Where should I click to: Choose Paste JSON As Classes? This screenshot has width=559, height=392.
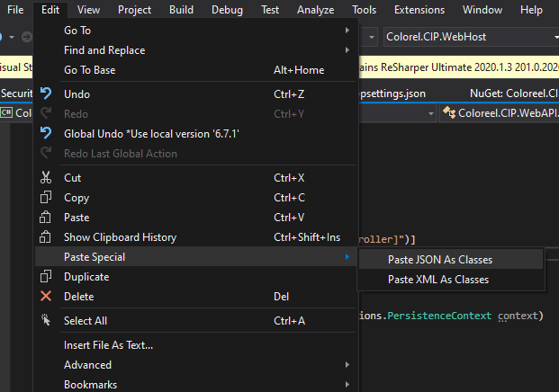(x=451, y=260)
